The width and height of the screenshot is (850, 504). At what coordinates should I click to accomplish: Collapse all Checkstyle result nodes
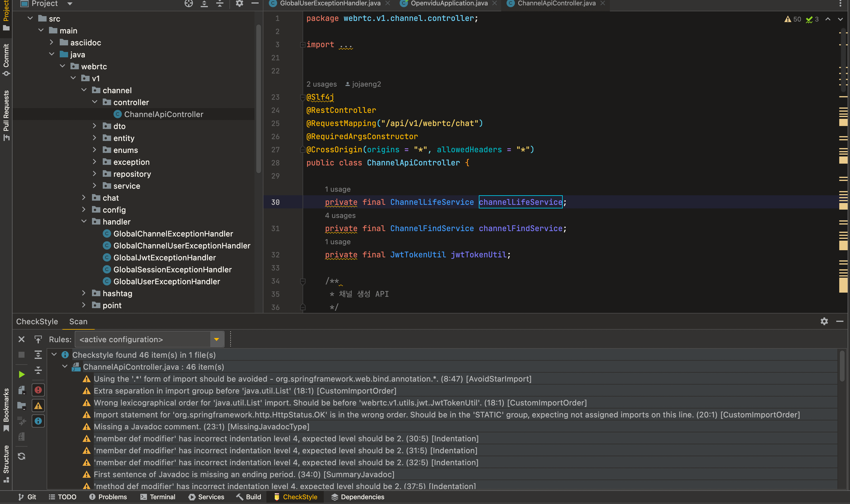(38, 370)
